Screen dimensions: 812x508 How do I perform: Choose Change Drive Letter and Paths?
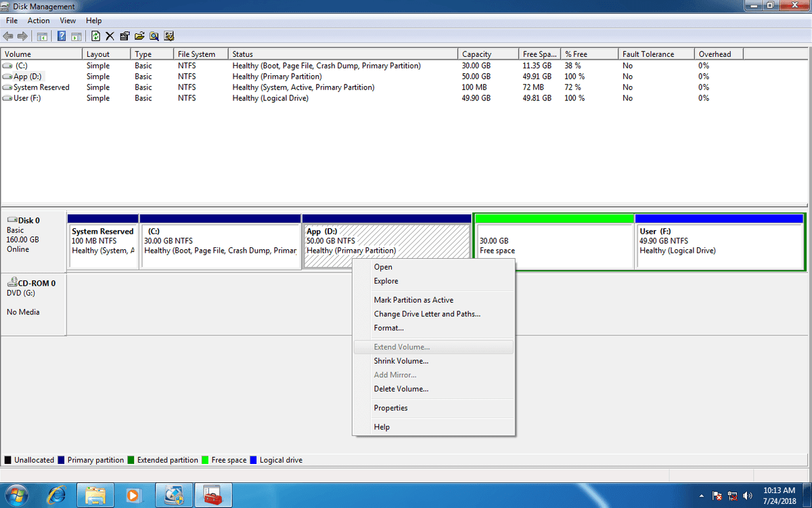426,314
